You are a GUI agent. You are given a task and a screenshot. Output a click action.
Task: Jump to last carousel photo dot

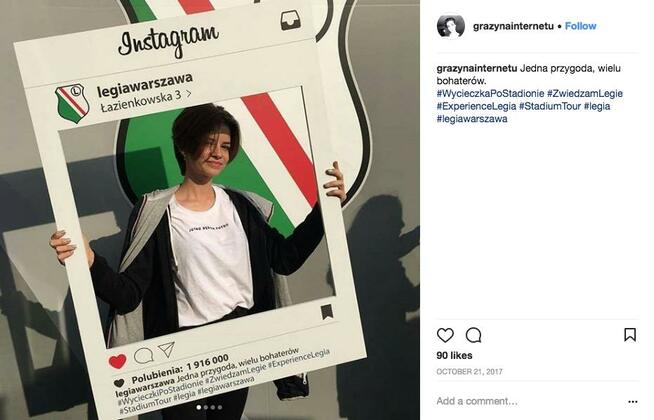pyautogui.click(x=220, y=407)
